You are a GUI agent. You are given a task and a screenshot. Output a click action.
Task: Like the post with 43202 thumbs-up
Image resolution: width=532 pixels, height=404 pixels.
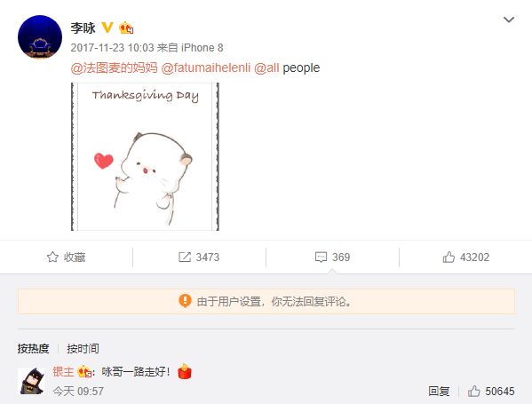click(x=466, y=257)
